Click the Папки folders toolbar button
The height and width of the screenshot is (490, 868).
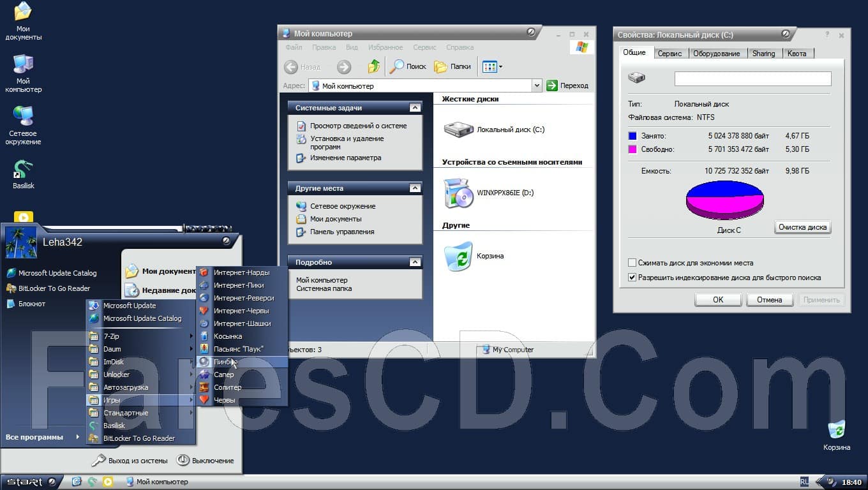click(453, 66)
